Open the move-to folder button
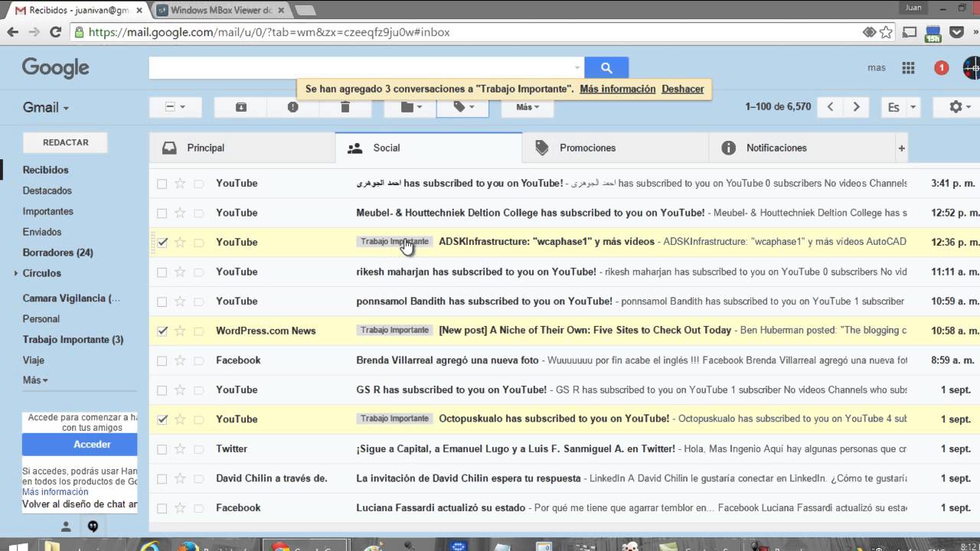The width and height of the screenshot is (980, 551). 411,107
